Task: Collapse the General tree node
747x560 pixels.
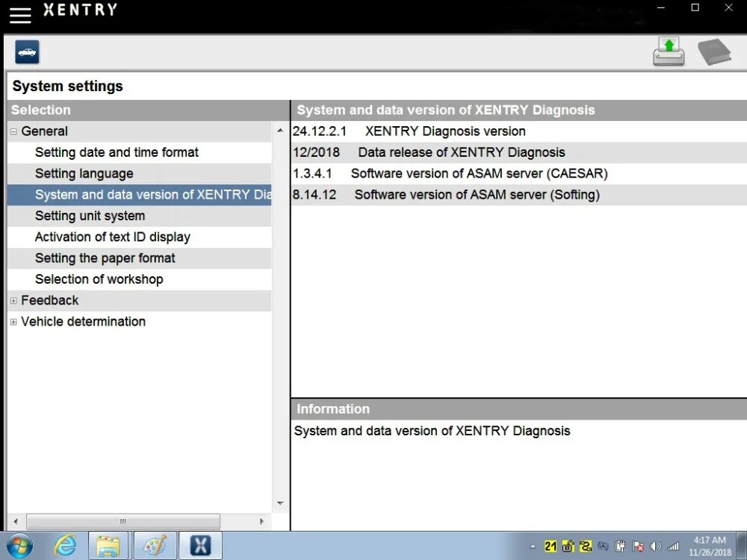Action: (x=13, y=131)
